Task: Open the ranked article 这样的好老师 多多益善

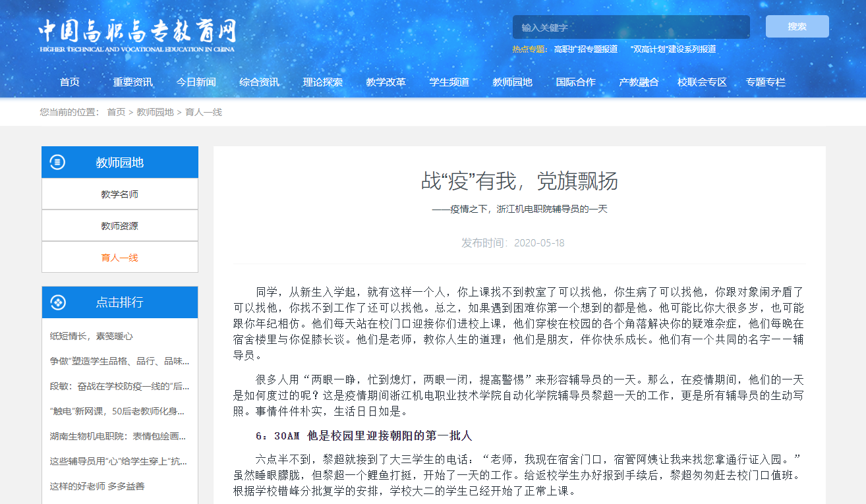Action: pos(97,486)
